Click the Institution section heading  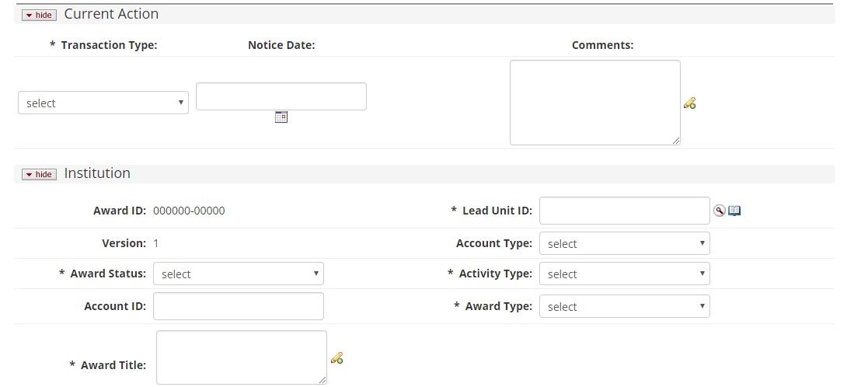tap(97, 173)
